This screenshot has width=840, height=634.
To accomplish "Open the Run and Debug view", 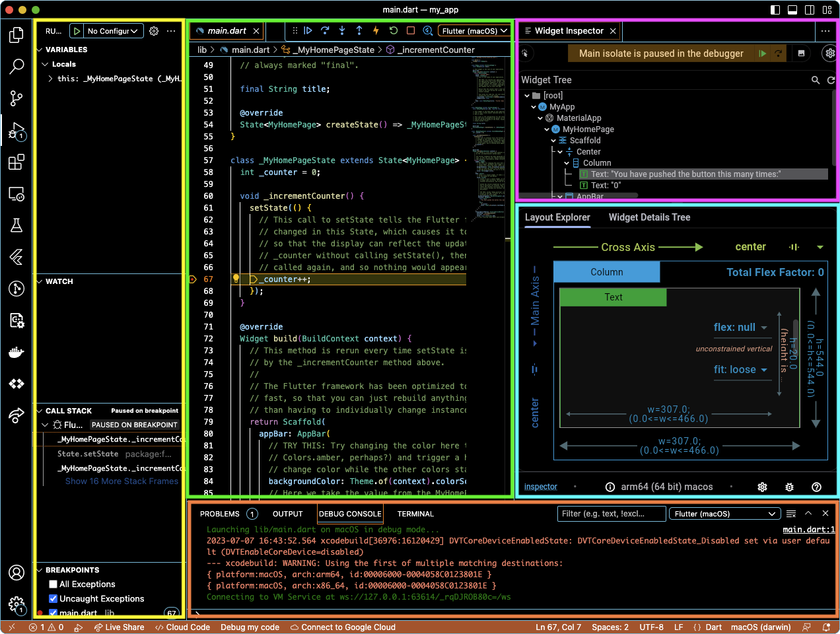I will (x=16, y=131).
